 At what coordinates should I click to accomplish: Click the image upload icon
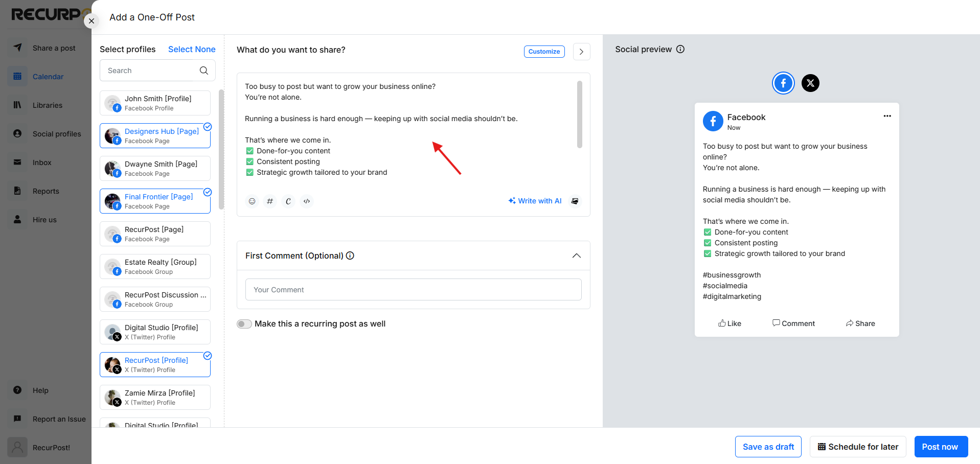click(x=575, y=201)
